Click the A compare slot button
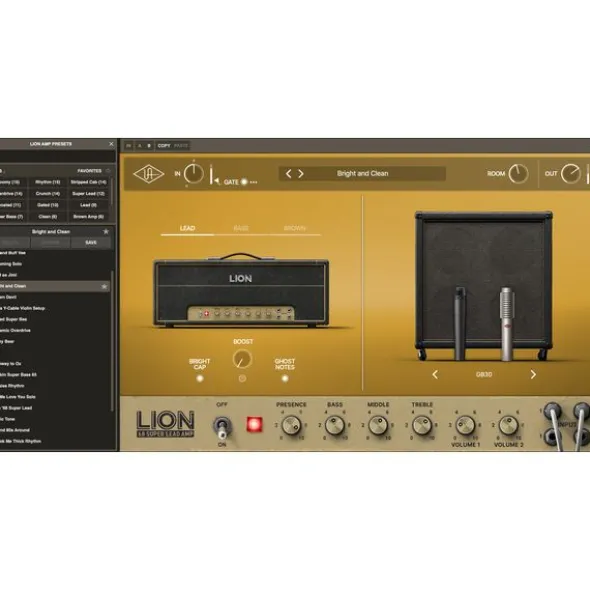The image size is (590, 591). tap(139, 145)
